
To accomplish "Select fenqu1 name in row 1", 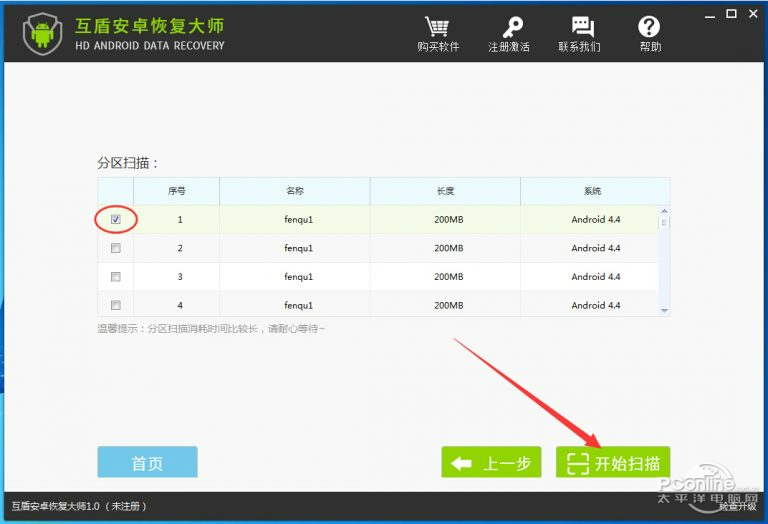I will coord(298,219).
